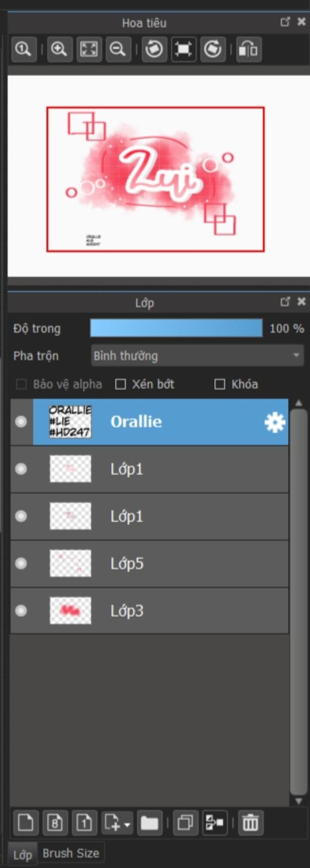This screenshot has height=868, width=310.
Task: Rotate the canvas view clockwise
Action: tap(213, 50)
